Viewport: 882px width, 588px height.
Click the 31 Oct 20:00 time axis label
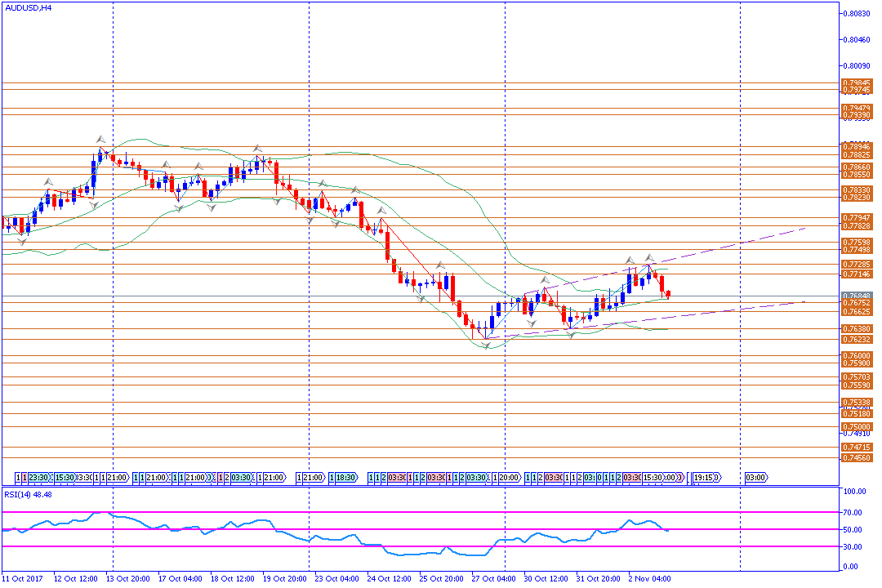599,578
